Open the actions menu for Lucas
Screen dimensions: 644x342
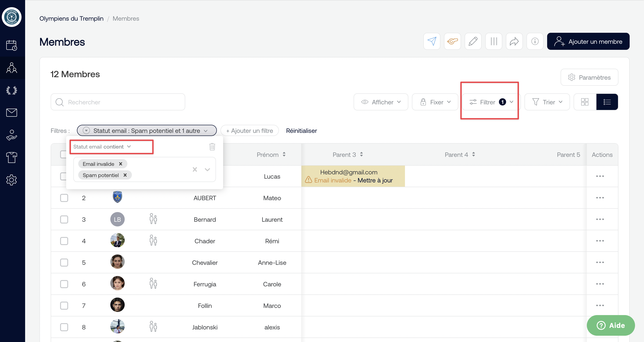click(600, 176)
